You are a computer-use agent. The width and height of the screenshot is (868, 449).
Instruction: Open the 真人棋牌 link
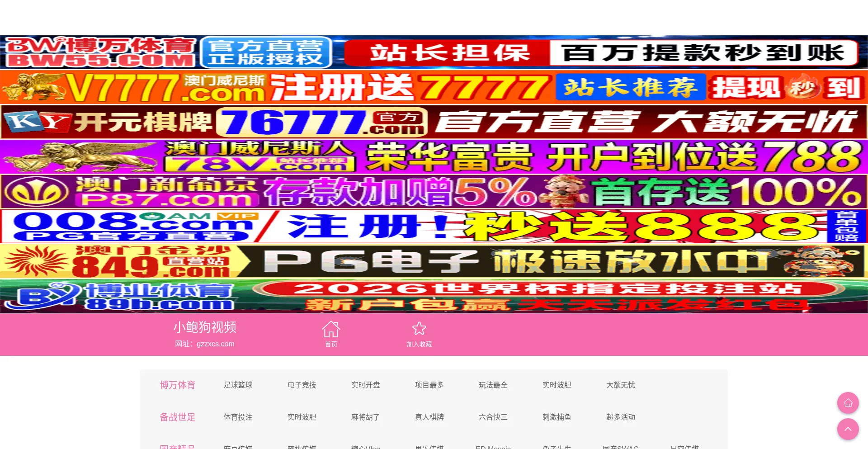[429, 417]
